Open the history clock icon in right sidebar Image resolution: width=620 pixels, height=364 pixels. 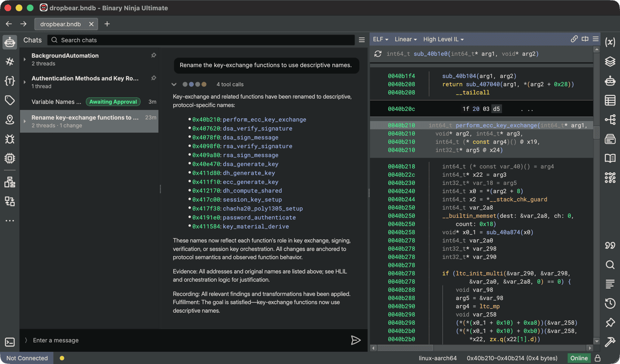click(610, 303)
